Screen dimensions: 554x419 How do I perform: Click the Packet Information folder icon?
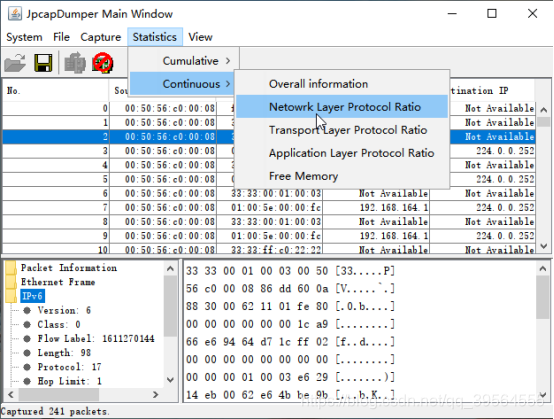click(x=11, y=268)
